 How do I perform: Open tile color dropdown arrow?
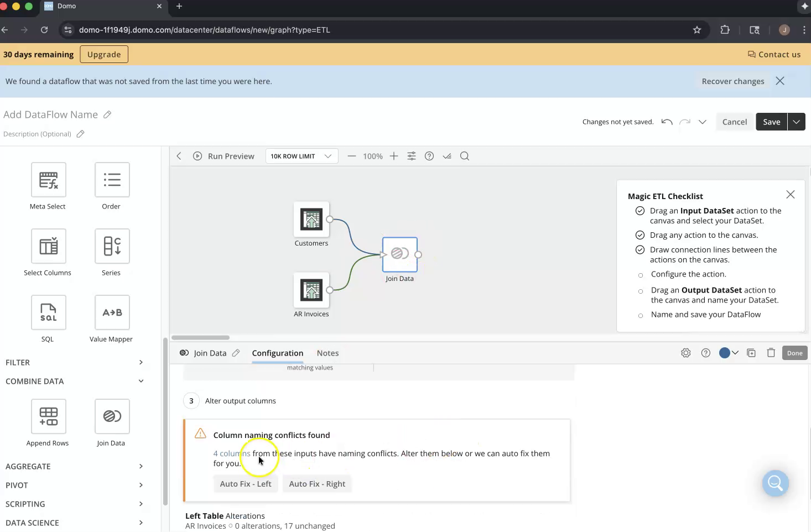click(x=735, y=353)
